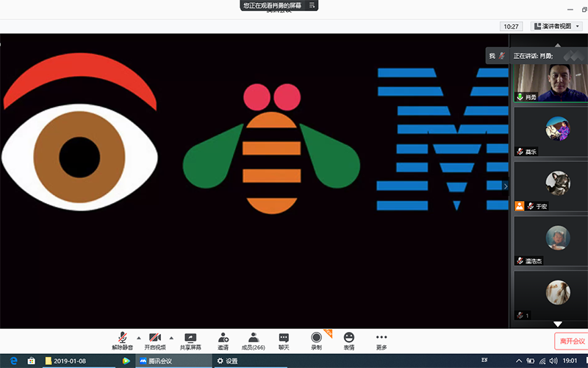Open the 演讲者视图 view dropdown
This screenshot has height=368, width=588.
557,26
